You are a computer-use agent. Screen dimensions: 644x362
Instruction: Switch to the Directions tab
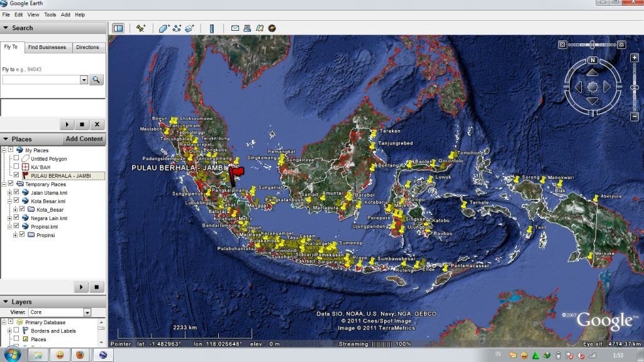coord(87,48)
